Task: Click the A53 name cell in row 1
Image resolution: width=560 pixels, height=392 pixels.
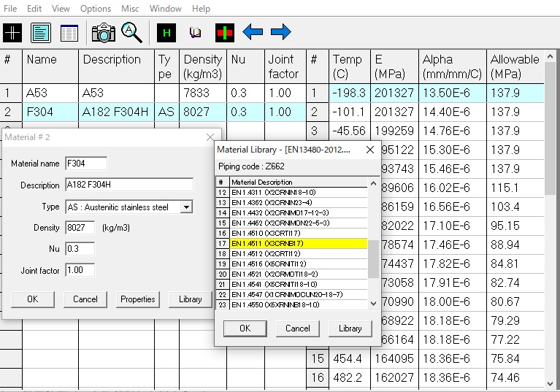Action: (50, 93)
